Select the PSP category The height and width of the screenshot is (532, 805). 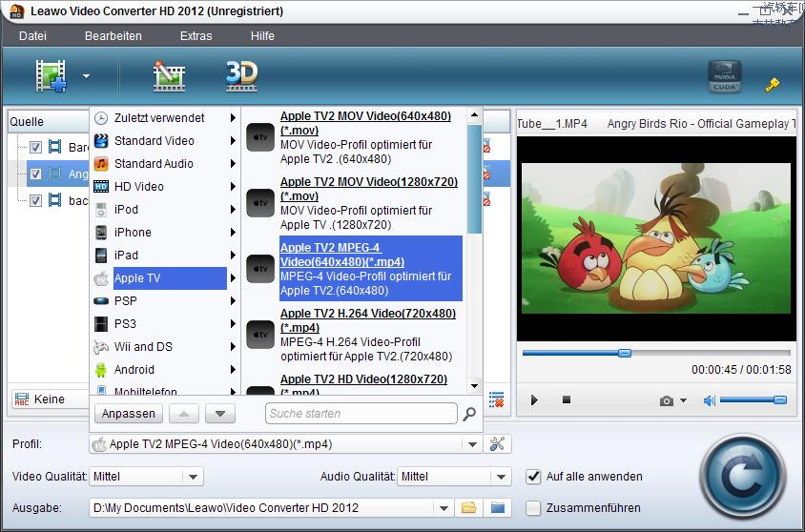165,300
